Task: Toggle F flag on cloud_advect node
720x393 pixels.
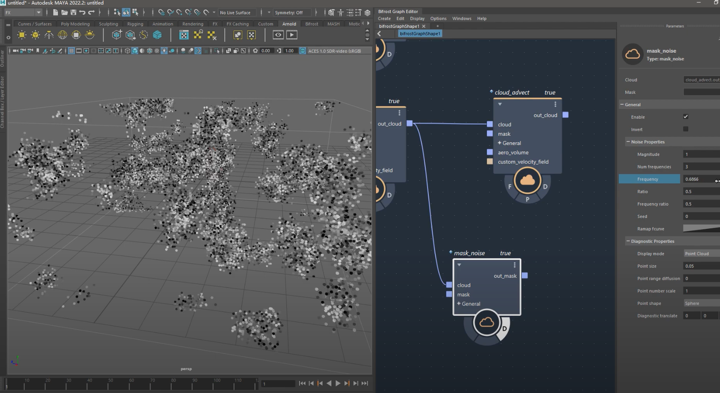Action: (x=510, y=186)
